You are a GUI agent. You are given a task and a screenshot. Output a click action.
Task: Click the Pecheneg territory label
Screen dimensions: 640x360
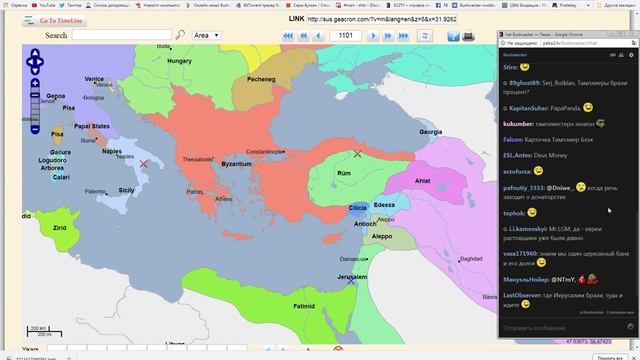pos(261,79)
